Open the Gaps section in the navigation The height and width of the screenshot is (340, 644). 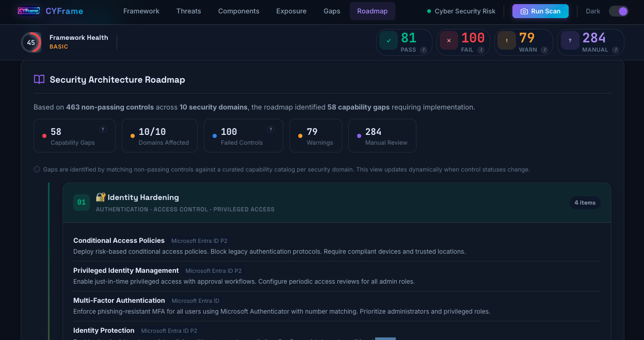coord(332,11)
